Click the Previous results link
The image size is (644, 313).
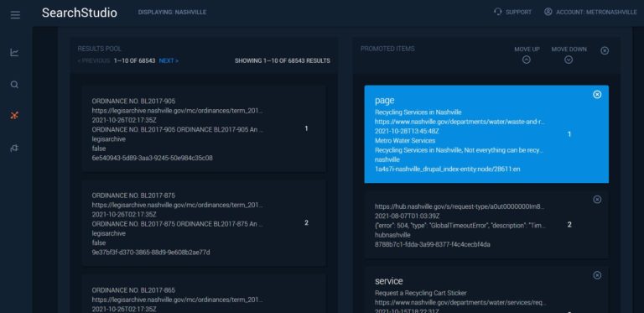tap(94, 60)
